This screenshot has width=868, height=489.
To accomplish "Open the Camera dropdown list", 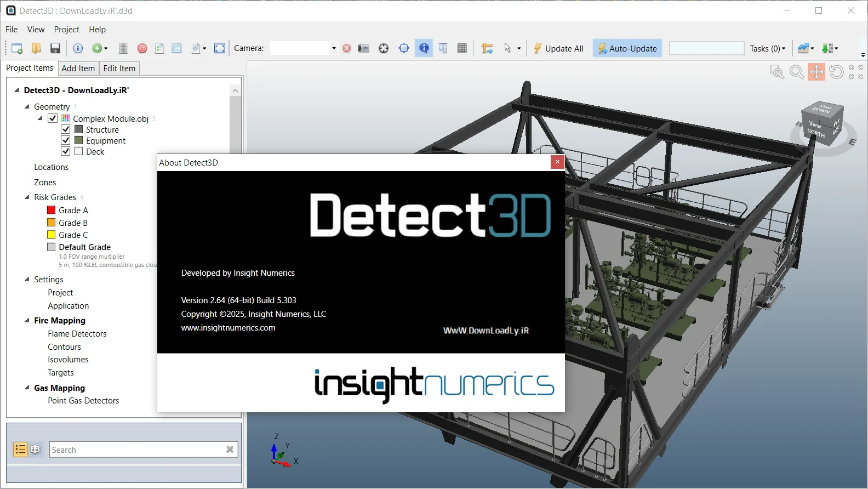I will (x=334, y=48).
